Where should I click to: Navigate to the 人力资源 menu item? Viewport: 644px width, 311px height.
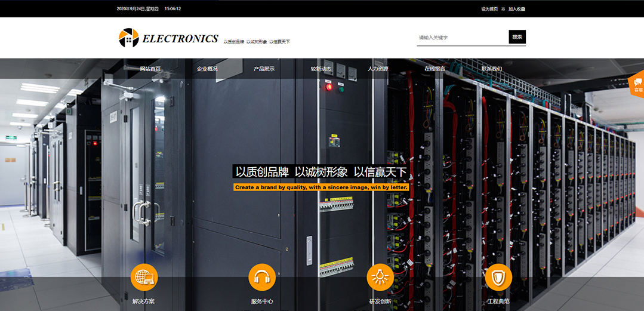(x=378, y=69)
